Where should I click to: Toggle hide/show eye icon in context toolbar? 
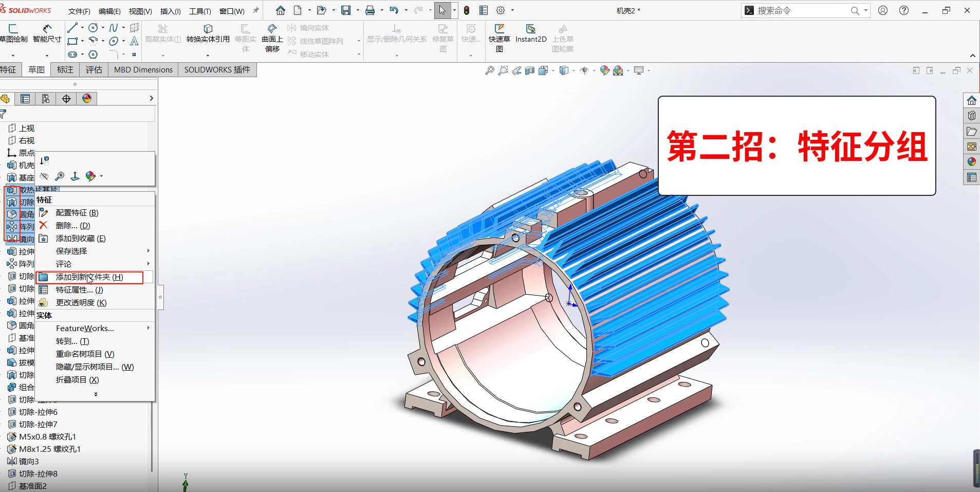click(45, 176)
